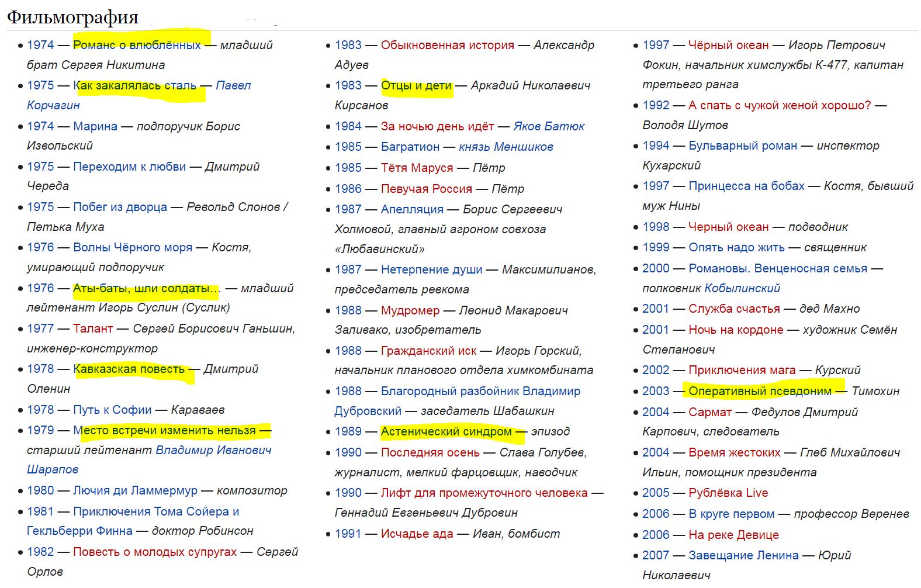The width and height of the screenshot is (921, 588).
Task: Open Место встречи изменить нельзя link
Action: [164, 430]
